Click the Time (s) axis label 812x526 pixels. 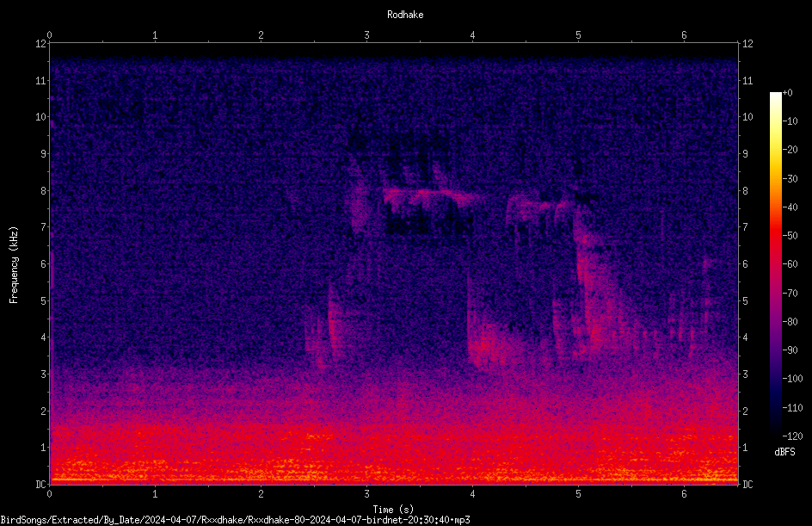393,510
